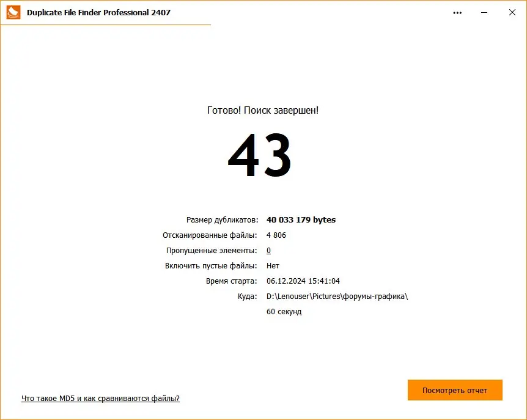The image size is (527, 420).
Task: Click the path 'D:\Lenouser\Pictures\форумы-графика\'
Action: point(337,297)
